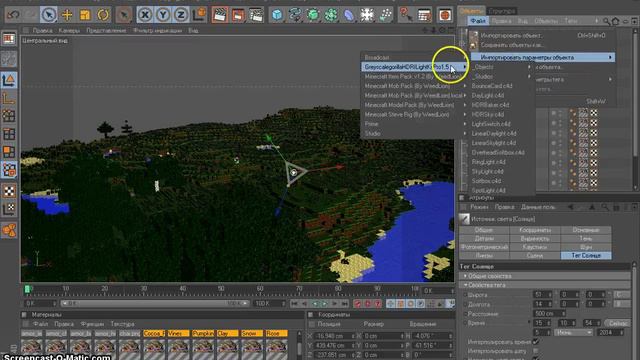Click the coordinate system icon
The image size is (640, 360).
click(x=199, y=15)
